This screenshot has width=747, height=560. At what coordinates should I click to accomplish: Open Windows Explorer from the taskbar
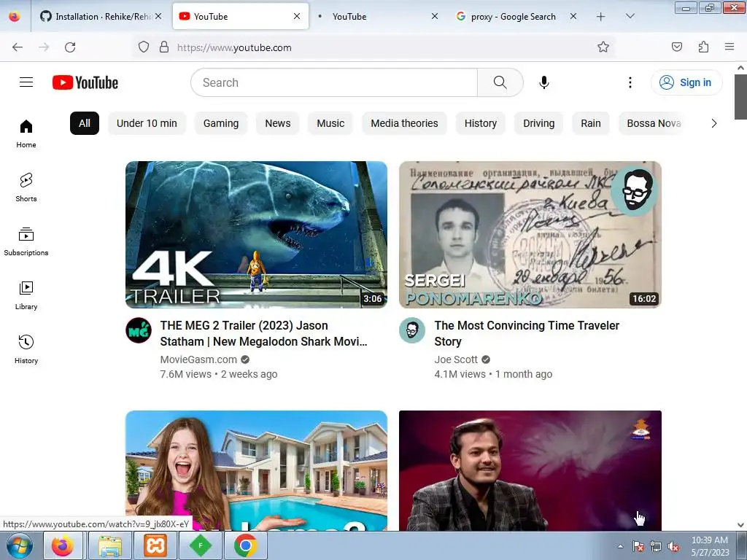(x=110, y=545)
